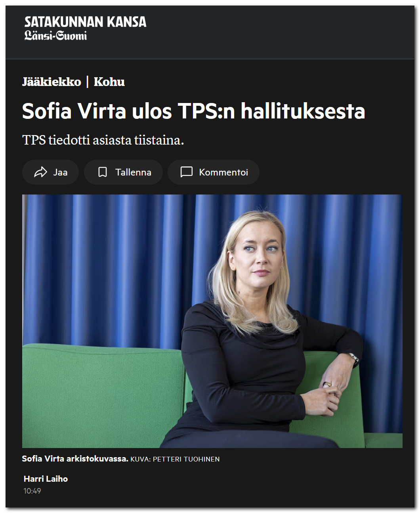Screen dimensions: 420x513
Task: Click the TPS tiedotti asiasta lead text
Action: [x=103, y=140]
